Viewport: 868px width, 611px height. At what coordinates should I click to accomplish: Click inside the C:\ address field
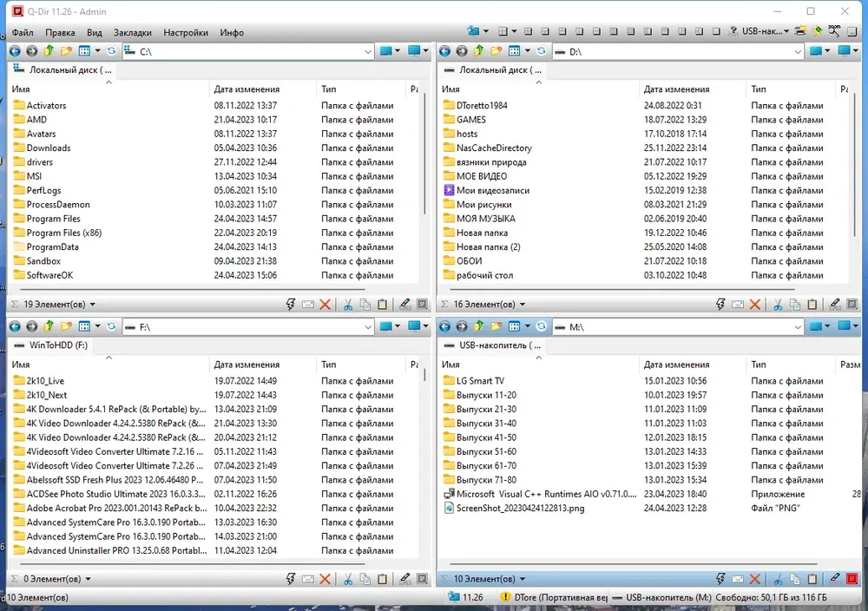coord(249,51)
